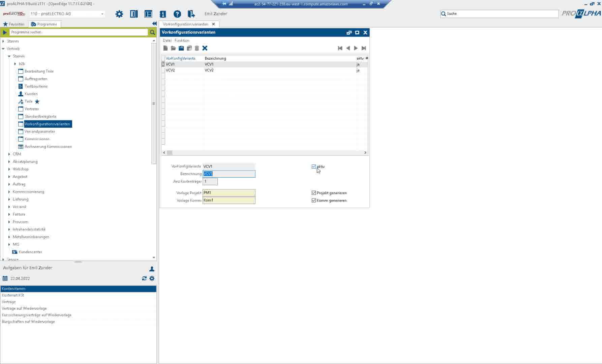Toggle Projekt generieren checkbox
Viewport: 602px width, 364px height.
pyautogui.click(x=314, y=193)
